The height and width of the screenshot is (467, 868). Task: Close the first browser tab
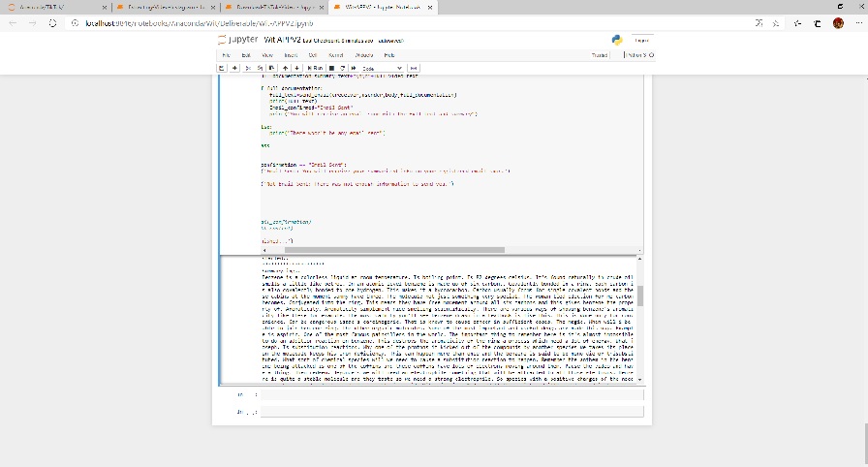(104, 8)
